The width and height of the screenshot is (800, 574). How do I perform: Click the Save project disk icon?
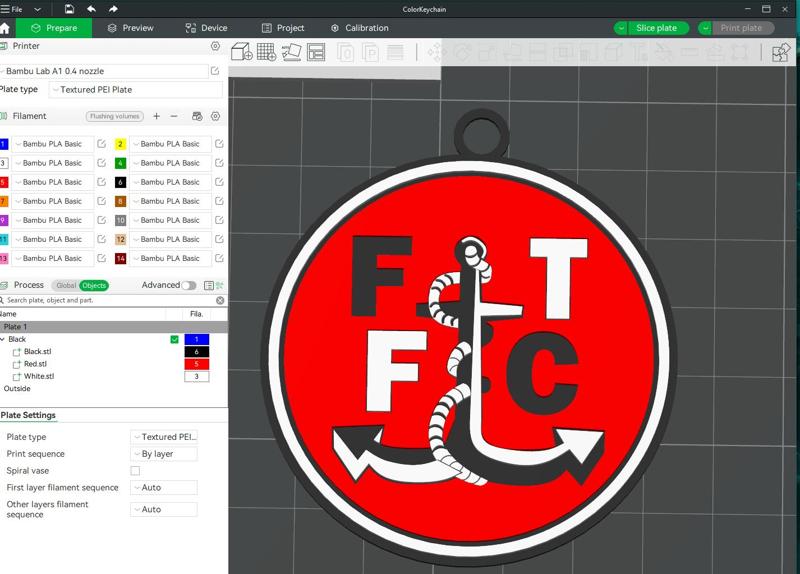point(69,9)
